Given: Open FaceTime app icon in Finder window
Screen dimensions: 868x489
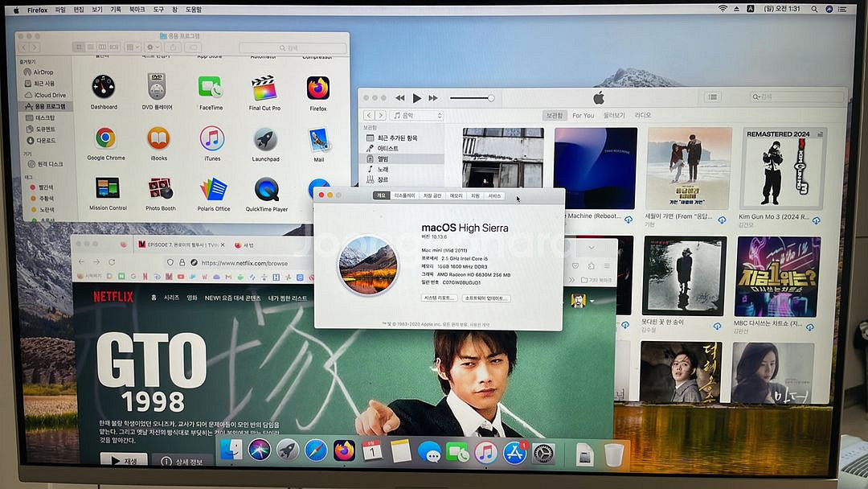Looking at the screenshot, I should tap(211, 88).
